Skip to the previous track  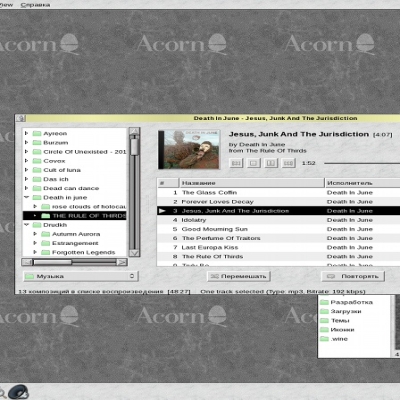[236, 163]
